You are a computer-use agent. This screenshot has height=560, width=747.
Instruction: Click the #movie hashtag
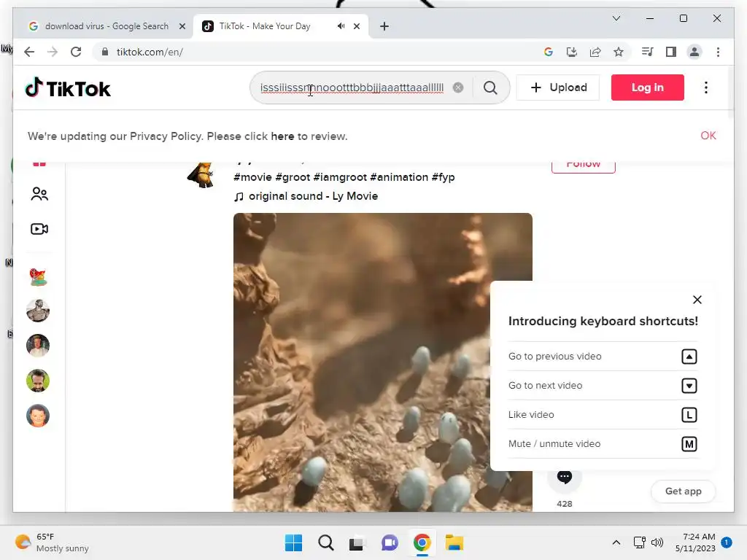tap(252, 177)
